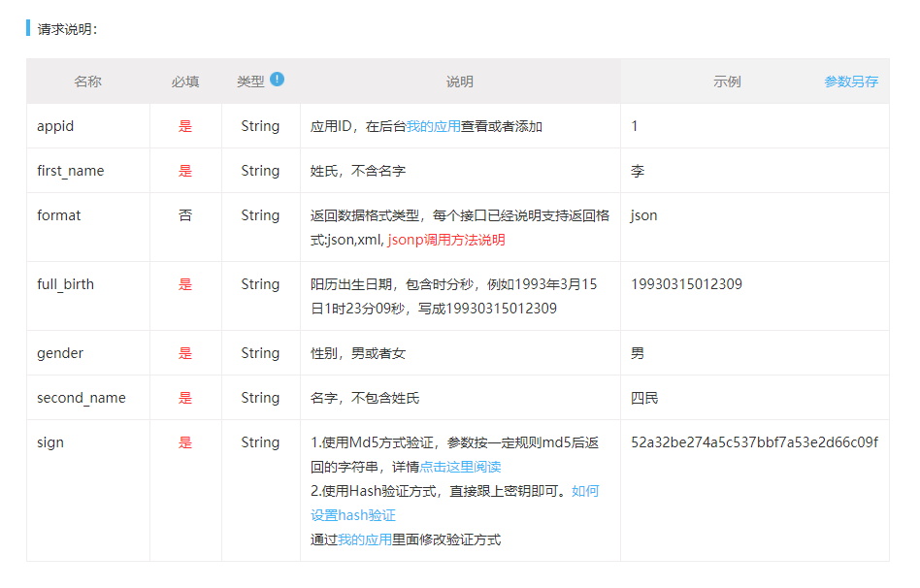Viewport: 920px width, 588px height.
Task: Follow the 点击这里阅读 link
Action: coord(461,467)
